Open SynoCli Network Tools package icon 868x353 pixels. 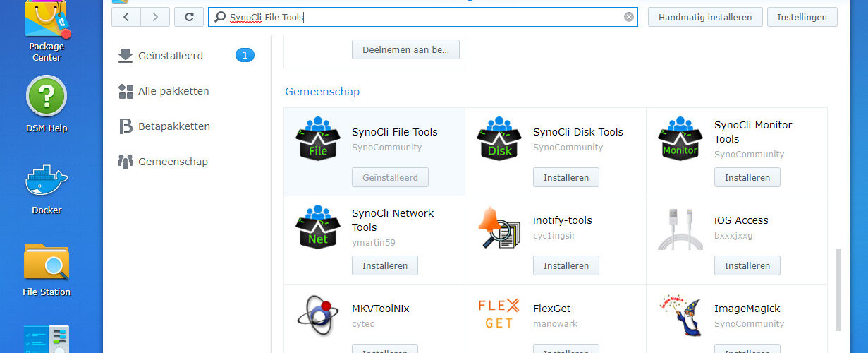318,227
